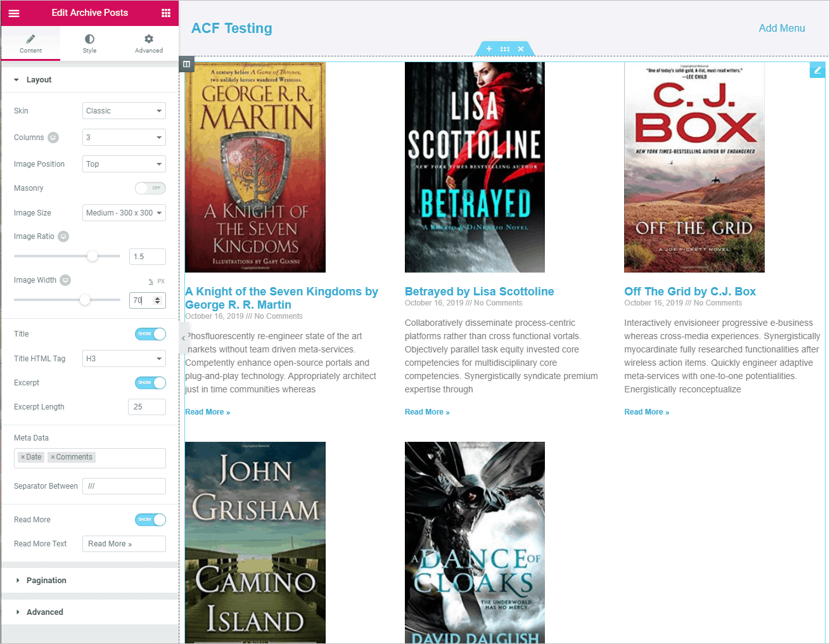This screenshot has height=644, width=830.
Task: Click the Add Menu link
Action: [782, 29]
